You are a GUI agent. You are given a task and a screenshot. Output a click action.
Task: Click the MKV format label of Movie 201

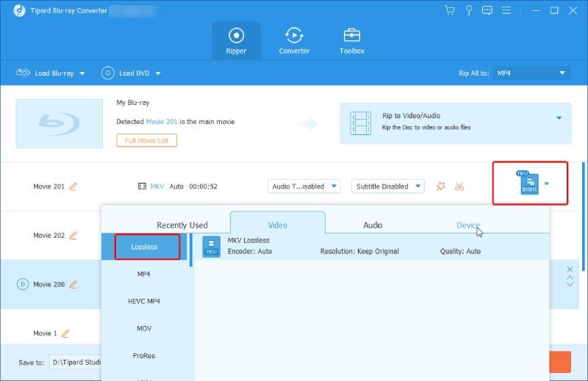157,186
